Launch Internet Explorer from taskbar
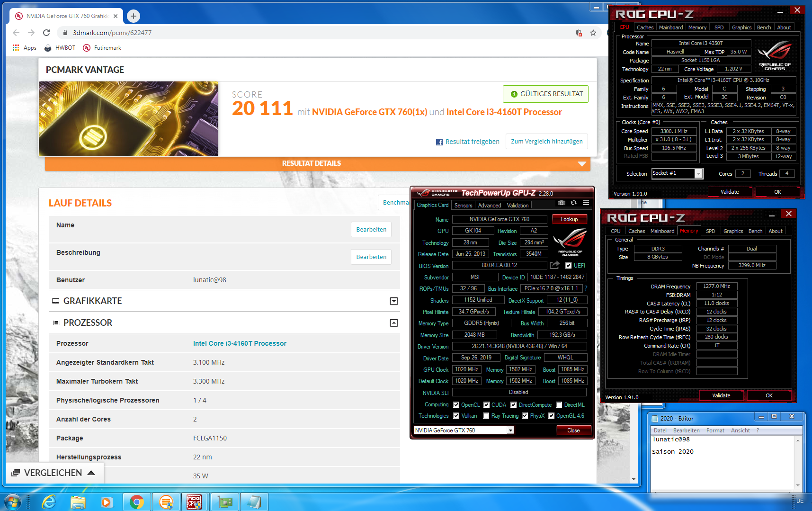The image size is (812, 511). pos(49,502)
